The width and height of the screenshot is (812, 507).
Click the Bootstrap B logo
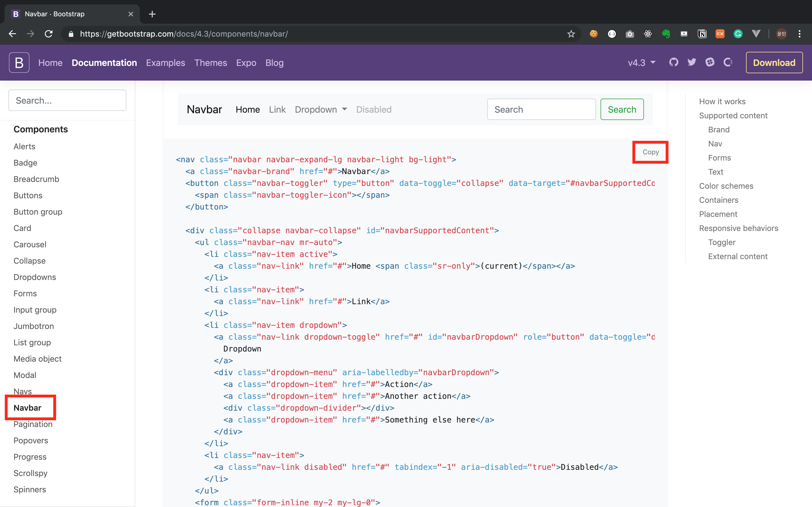pos(19,62)
